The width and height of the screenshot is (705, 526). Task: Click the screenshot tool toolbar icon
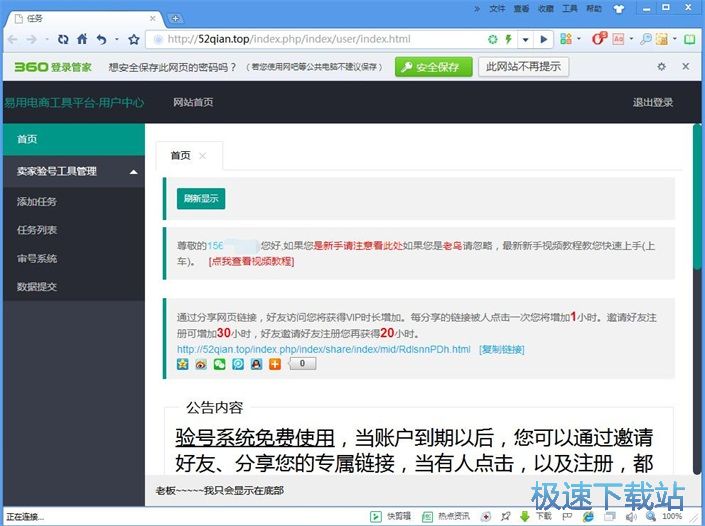pyautogui.click(x=661, y=39)
